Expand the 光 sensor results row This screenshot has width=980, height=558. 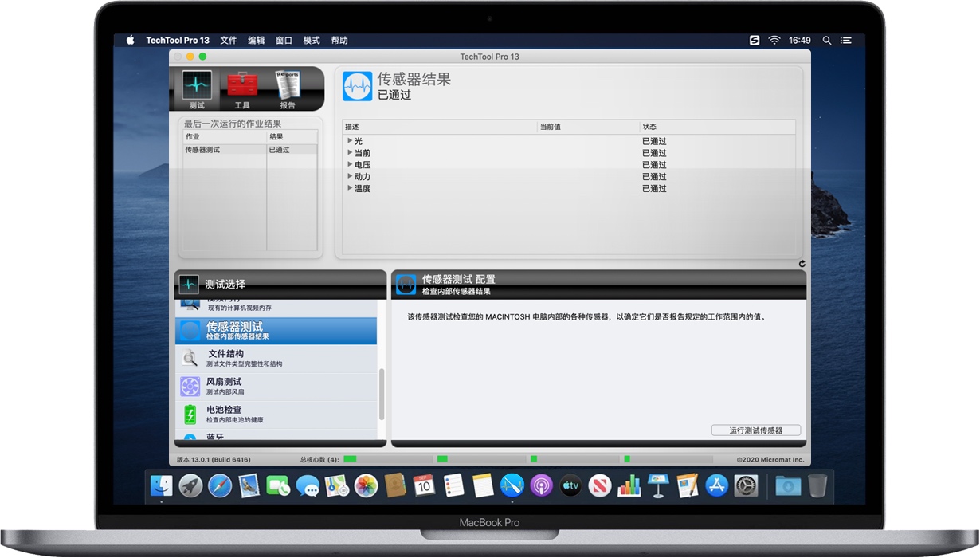[351, 141]
